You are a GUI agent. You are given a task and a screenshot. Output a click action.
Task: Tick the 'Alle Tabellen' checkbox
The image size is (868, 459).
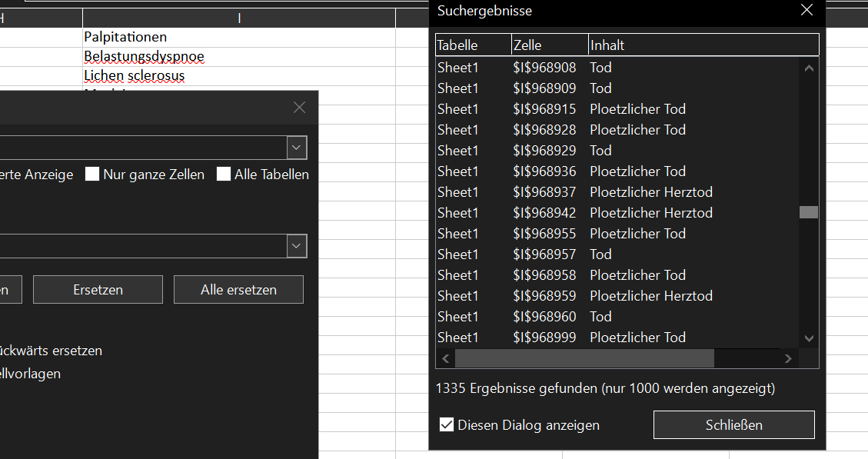[x=224, y=175]
